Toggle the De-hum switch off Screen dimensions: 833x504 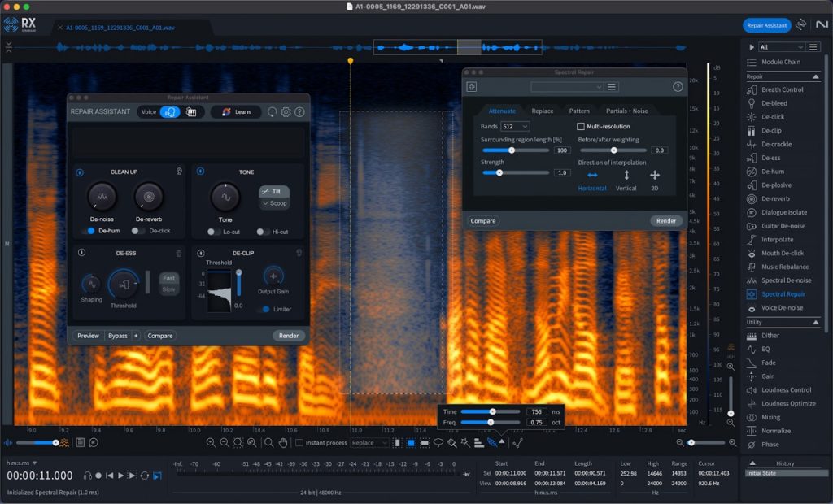pyautogui.click(x=89, y=231)
